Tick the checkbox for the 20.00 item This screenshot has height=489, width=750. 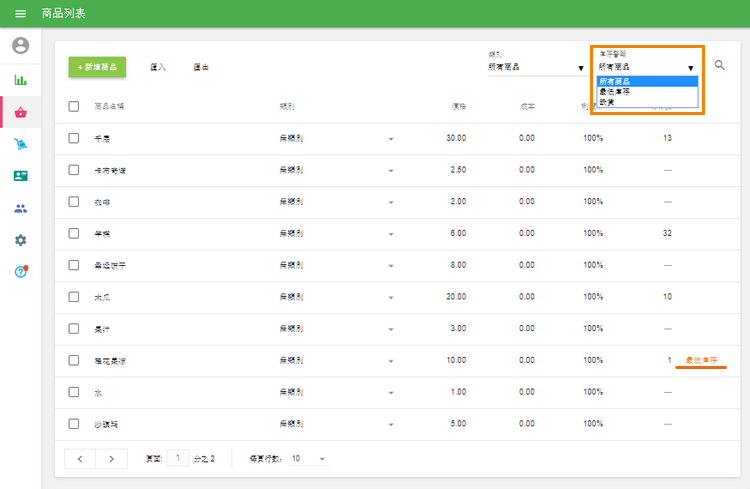[x=74, y=297]
